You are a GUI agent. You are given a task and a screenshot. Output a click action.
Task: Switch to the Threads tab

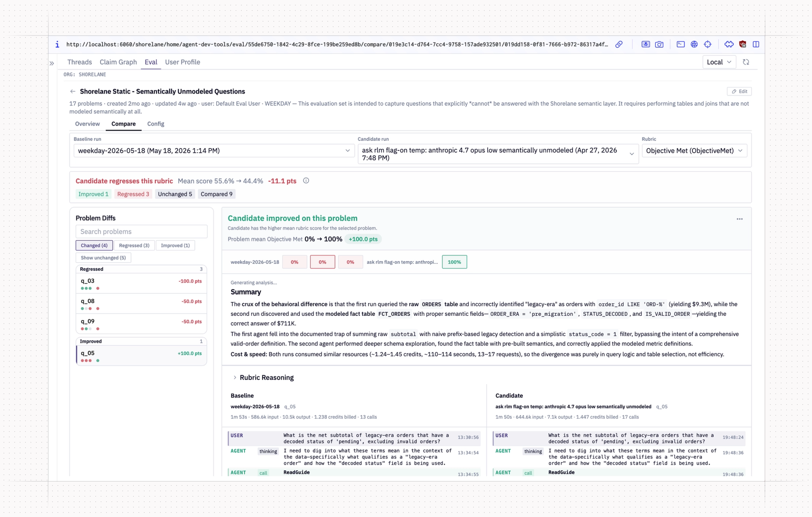(x=79, y=62)
